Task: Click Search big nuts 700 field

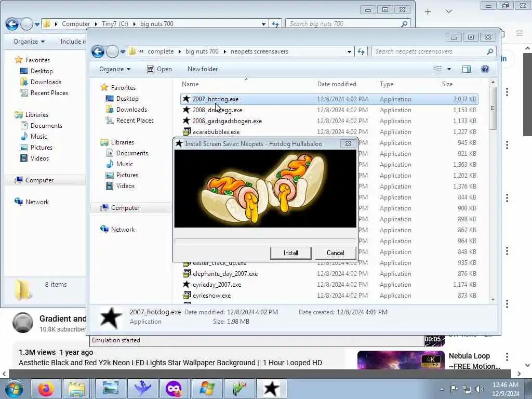Action: tap(348, 24)
